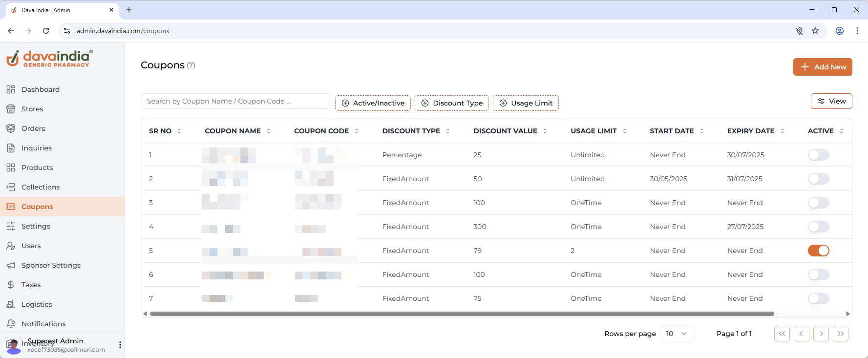The image size is (868, 358).
Task: Click the Notifications bell icon
Action: (11, 324)
